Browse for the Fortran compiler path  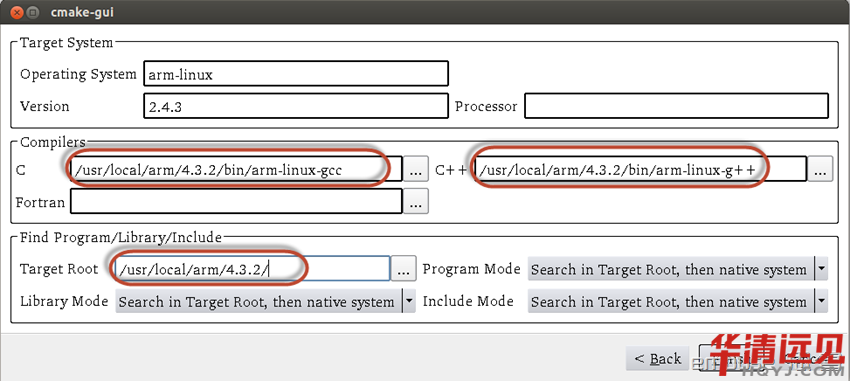[x=415, y=202]
